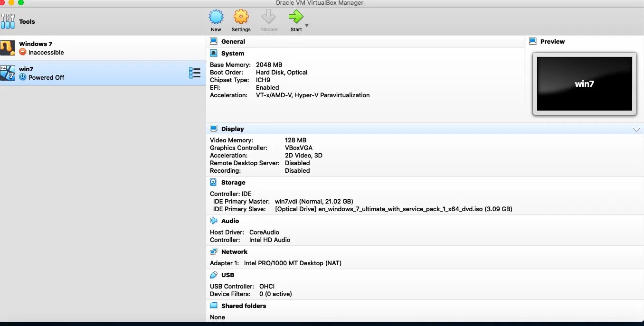Click the 2D Video, 3D acceleration value

pos(303,155)
